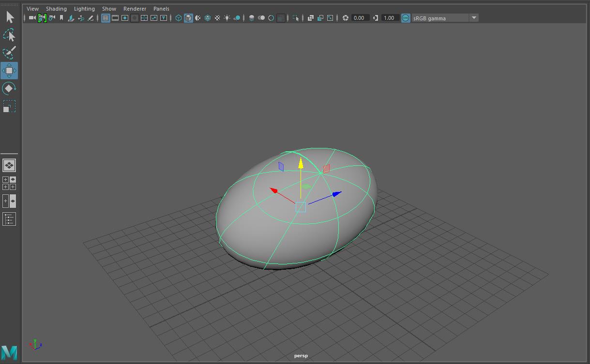Click the camera Bookmarks icon
Screen dimensions: 590x364
pyautogui.click(x=61, y=18)
